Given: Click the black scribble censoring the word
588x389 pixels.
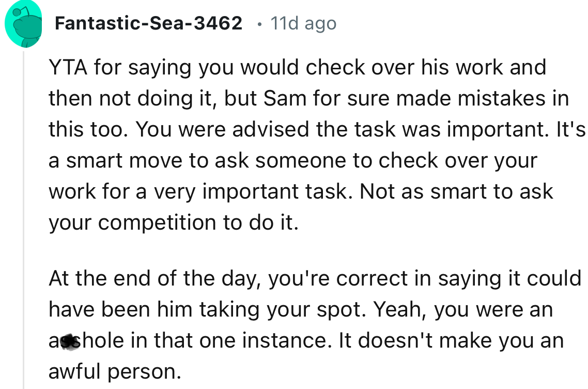Looking at the screenshot, I should [x=67, y=341].
